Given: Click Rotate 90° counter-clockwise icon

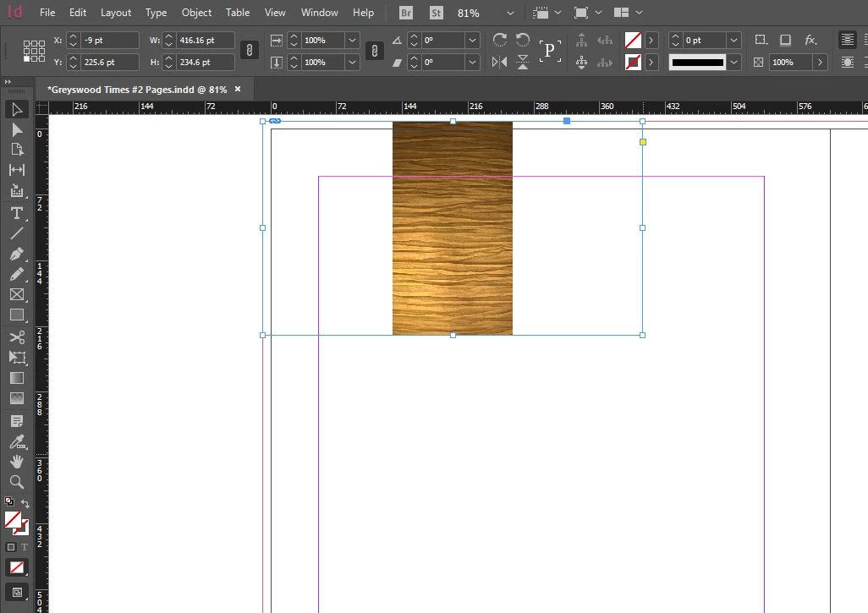Looking at the screenshot, I should click(523, 40).
